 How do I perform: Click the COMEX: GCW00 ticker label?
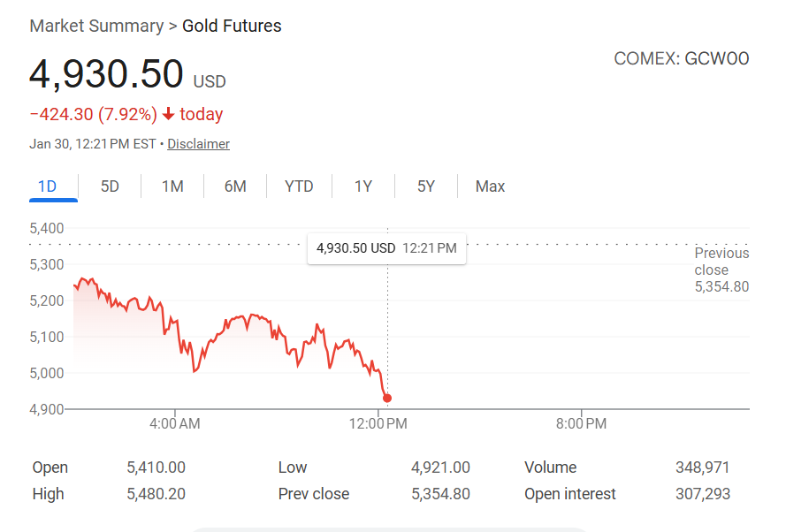pyautogui.click(x=681, y=59)
